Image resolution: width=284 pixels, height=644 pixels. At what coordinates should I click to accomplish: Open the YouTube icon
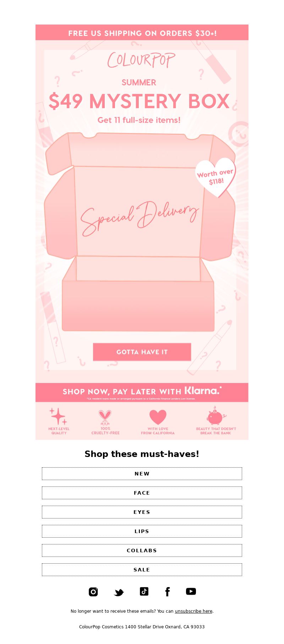pos(191,591)
